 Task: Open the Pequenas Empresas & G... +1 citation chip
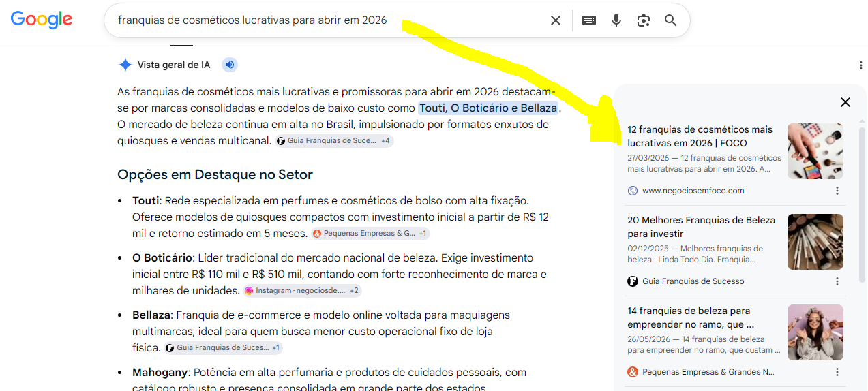[370, 234]
